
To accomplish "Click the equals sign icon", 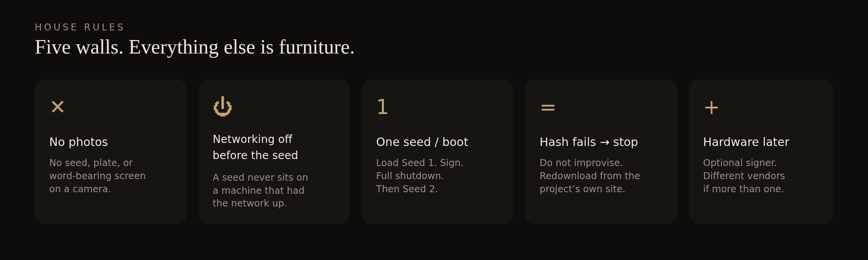I will (548, 107).
